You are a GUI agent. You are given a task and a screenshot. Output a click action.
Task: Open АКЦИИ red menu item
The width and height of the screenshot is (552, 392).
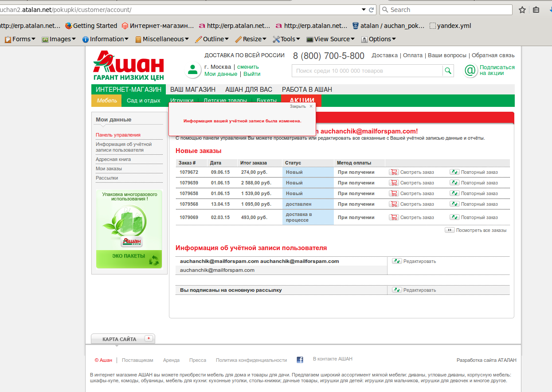pos(302,100)
